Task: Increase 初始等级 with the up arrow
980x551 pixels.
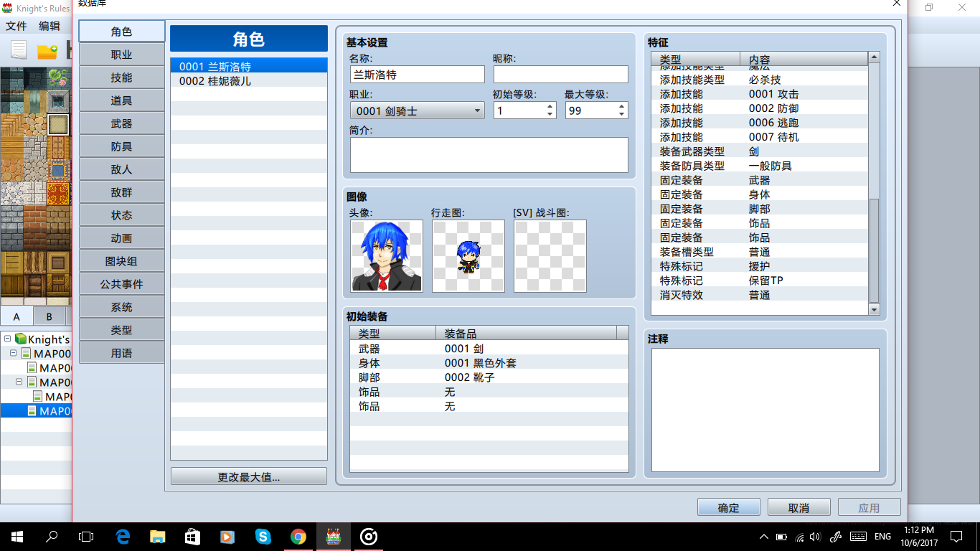Action: coord(550,106)
